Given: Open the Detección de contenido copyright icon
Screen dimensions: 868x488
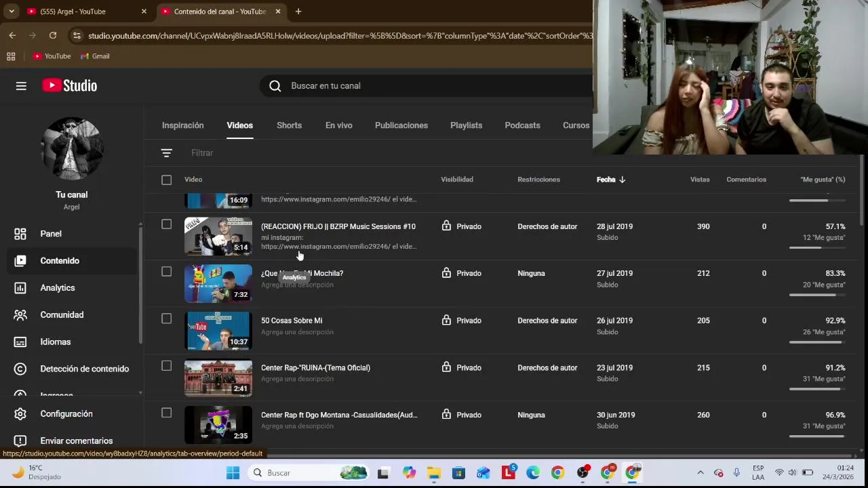Looking at the screenshot, I should (20, 369).
